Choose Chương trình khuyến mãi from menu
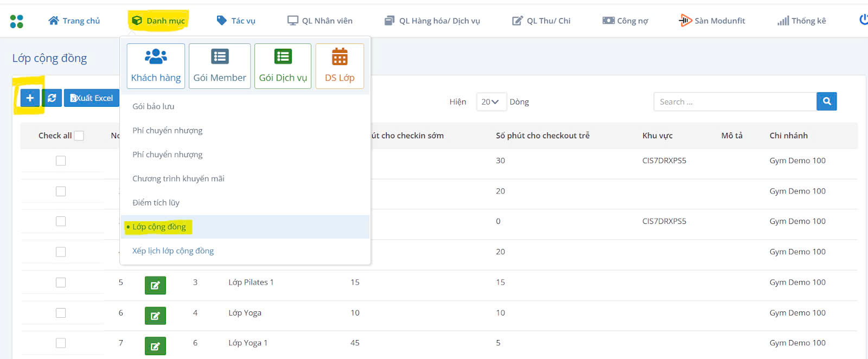This screenshot has height=359, width=868. (178, 178)
